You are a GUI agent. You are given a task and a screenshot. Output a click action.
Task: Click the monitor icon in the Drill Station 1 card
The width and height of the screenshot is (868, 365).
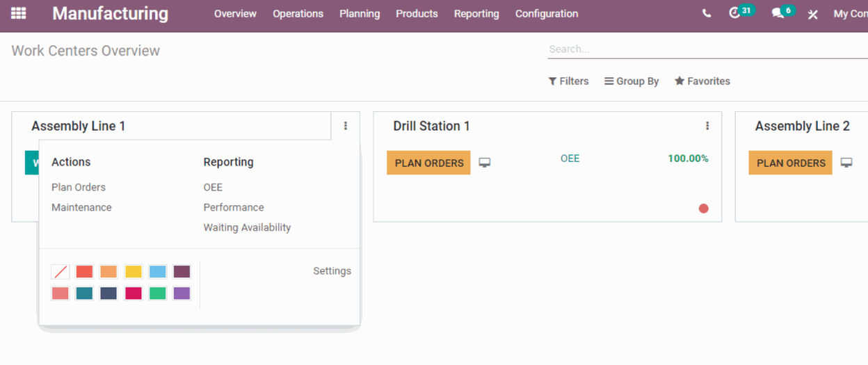tap(485, 163)
